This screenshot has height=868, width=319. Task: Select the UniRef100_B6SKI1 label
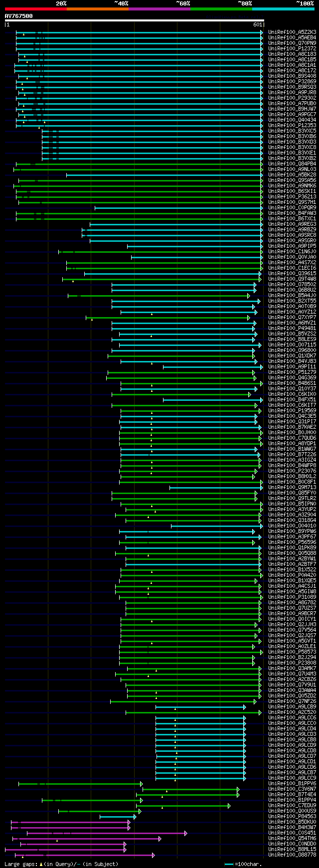(292, 191)
